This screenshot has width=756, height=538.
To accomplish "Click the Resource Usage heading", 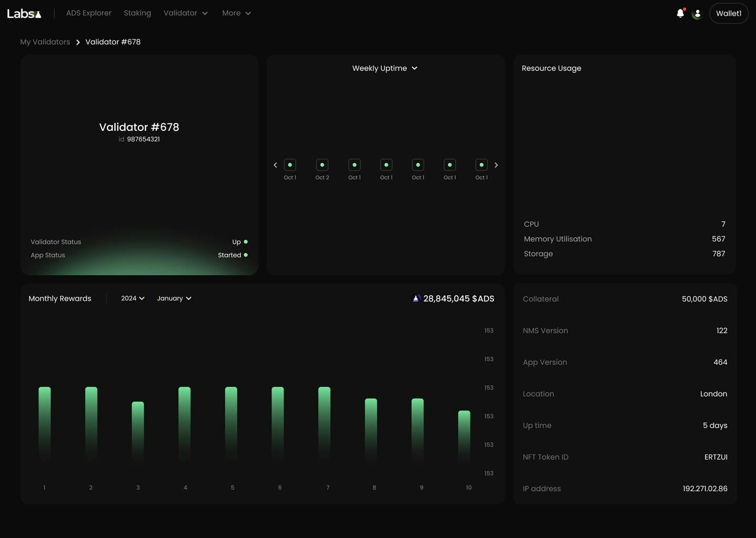I will [x=551, y=68].
